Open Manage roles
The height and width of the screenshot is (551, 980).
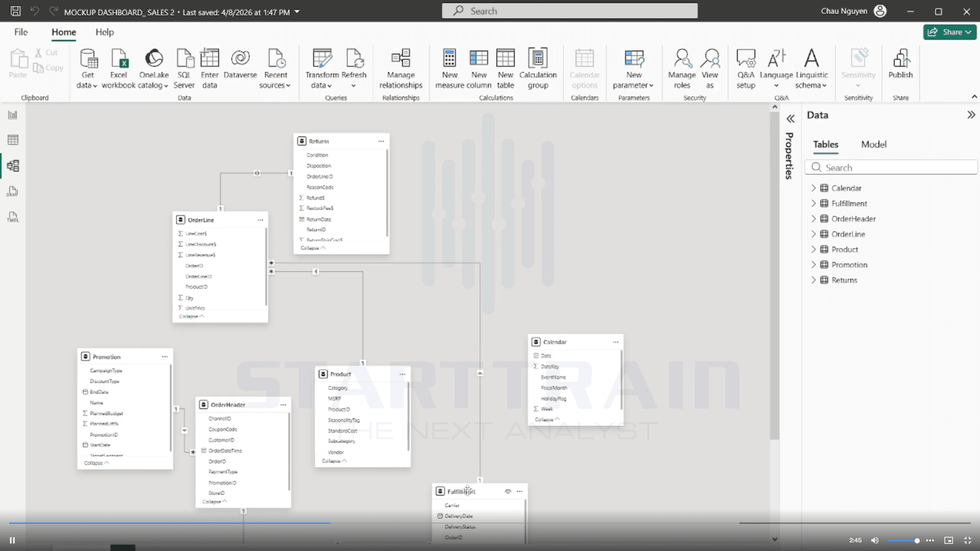click(x=682, y=69)
